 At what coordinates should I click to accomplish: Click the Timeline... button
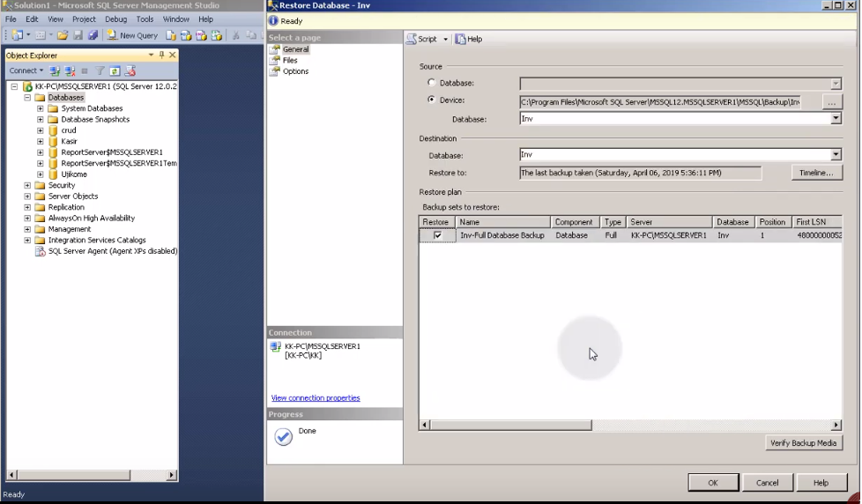pyautogui.click(x=816, y=173)
